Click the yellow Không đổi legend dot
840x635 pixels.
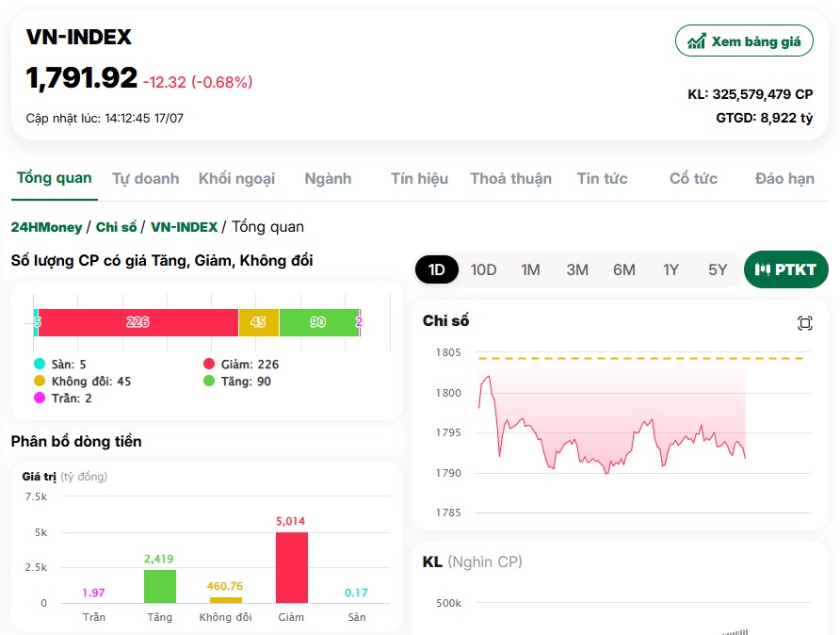tap(40, 381)
